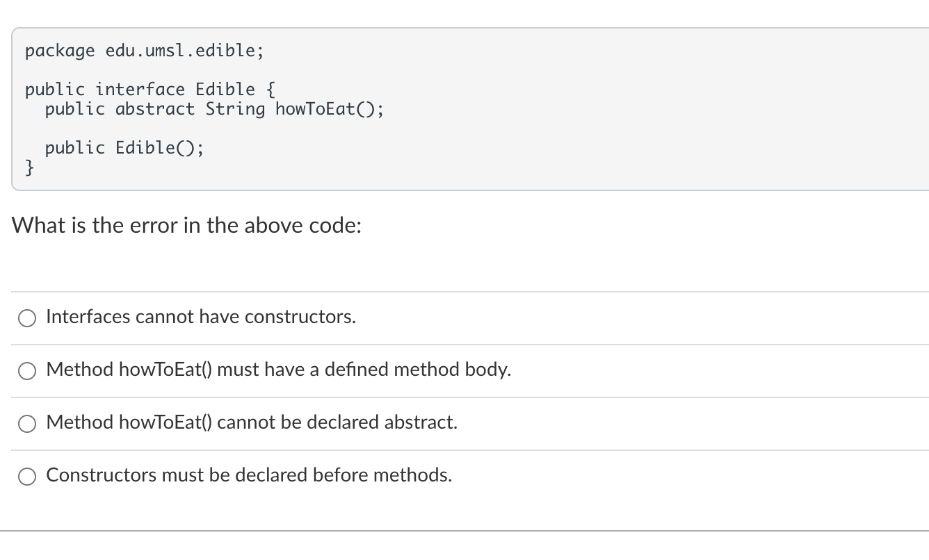Pick radio 'Constructors must be declared before methods'
Image resolution: width=929 pixels, height=560 pixels.
point(28,477)
